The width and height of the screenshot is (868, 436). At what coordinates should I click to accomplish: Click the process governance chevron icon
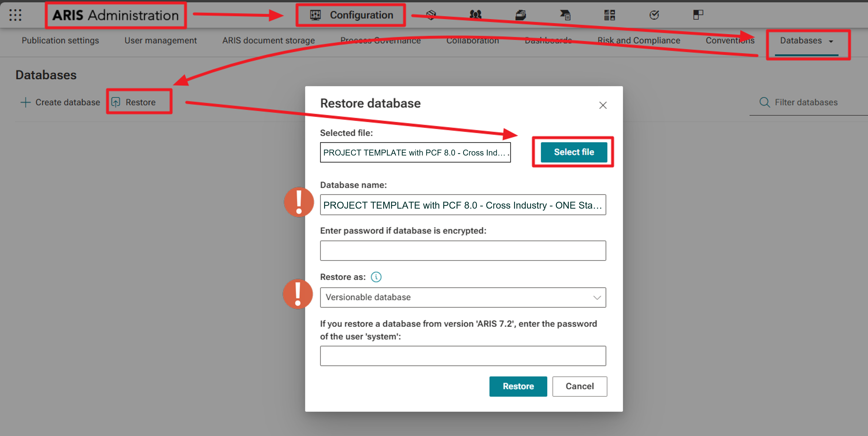point(565,15)
